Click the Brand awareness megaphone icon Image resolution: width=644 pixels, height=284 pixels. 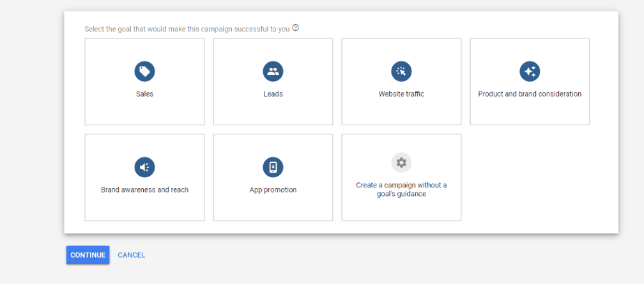(144, 168)
